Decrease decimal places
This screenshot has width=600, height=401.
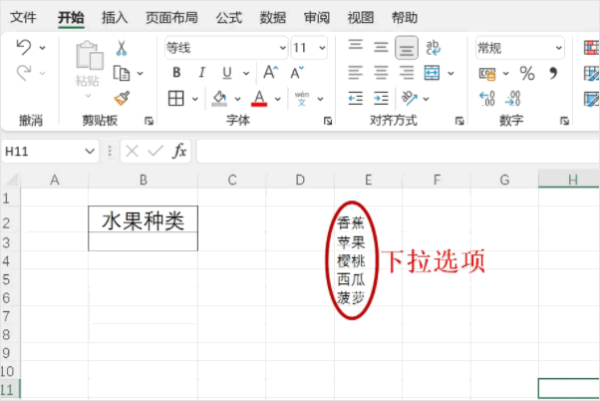(x=513, y=98)
